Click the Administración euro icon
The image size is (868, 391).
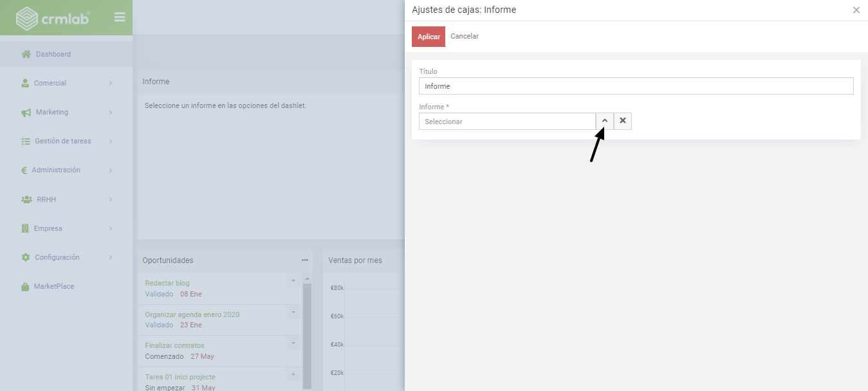click(x=24, y=170)
